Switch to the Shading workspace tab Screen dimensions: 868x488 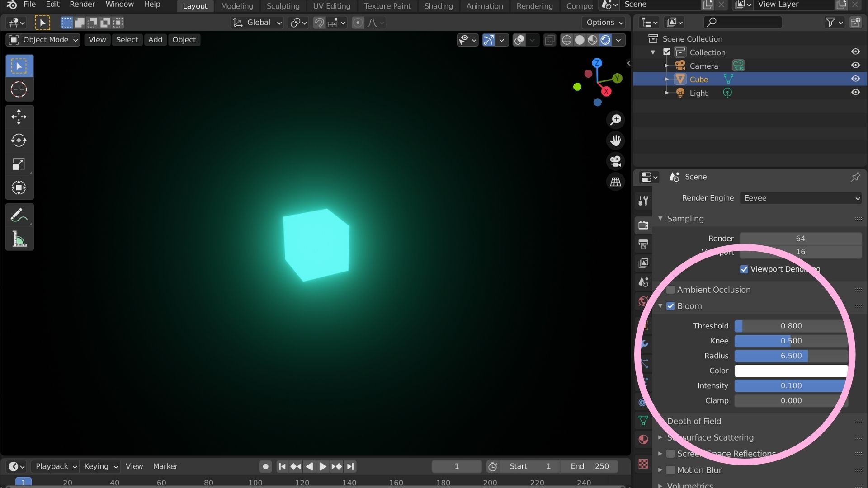tap(438, 6)
